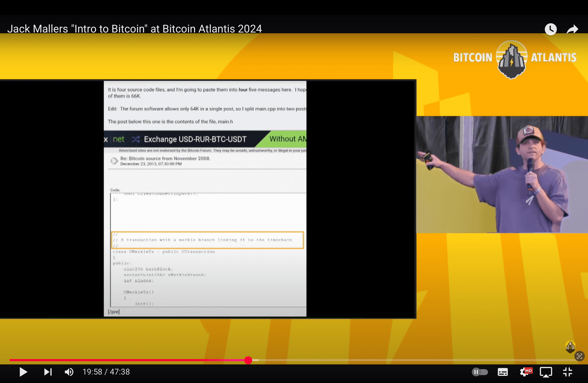Toggle the Autoplay switch
Screen dimensions: 588x383
480,372
